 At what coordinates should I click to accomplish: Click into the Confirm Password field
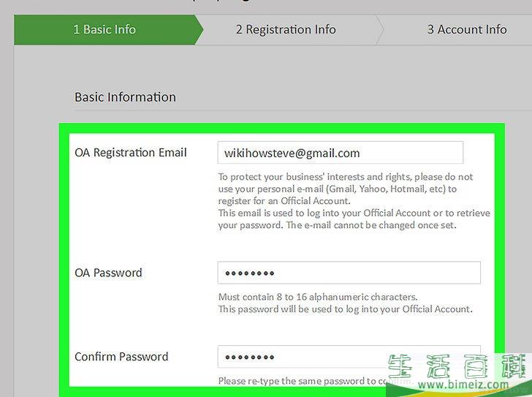[349, 356]
